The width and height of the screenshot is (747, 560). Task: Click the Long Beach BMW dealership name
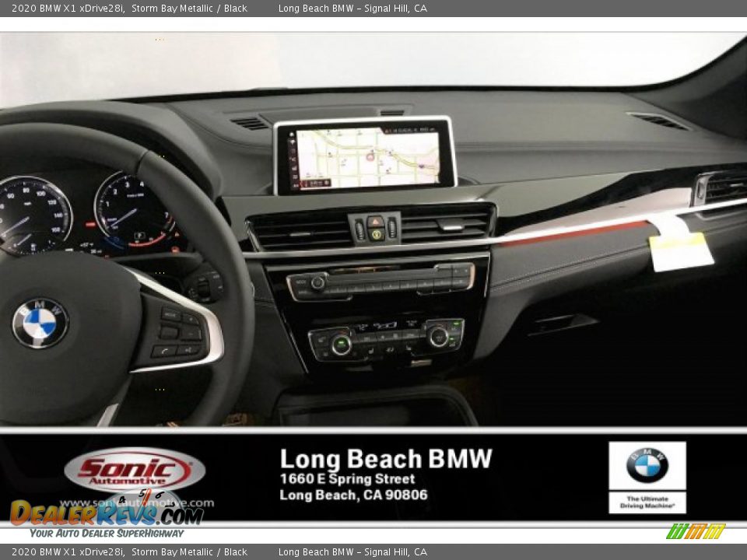click(387, 458)
